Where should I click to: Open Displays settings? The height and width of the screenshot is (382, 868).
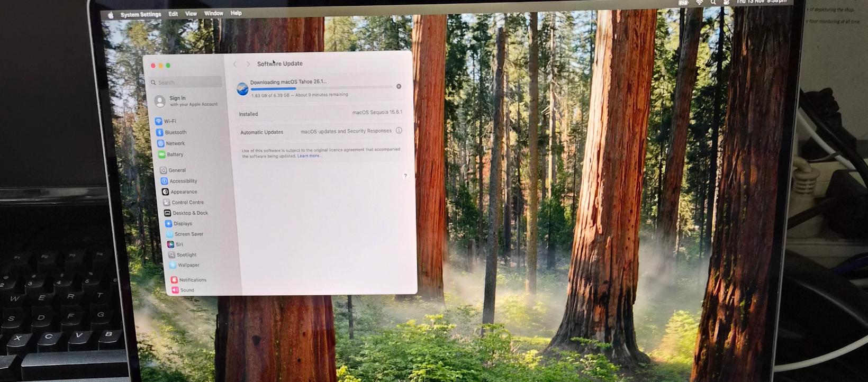178,223
